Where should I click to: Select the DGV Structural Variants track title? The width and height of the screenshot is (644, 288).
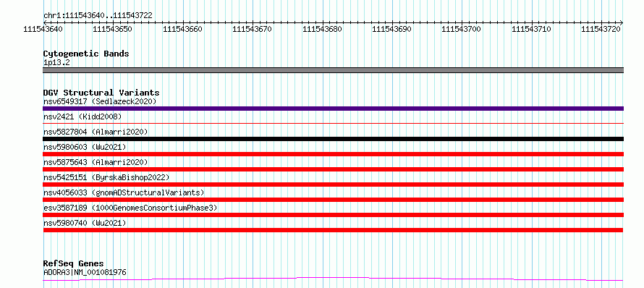click(101, 93)
